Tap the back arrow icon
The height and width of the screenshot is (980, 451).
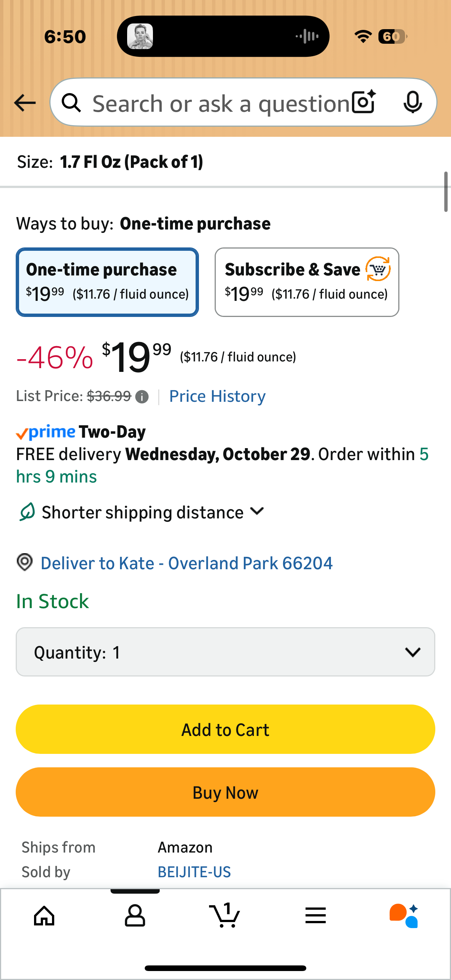(x=25, y=103)
